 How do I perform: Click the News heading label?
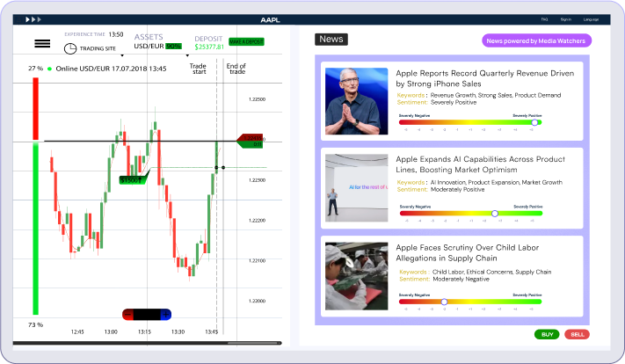(x=331, y=39)
